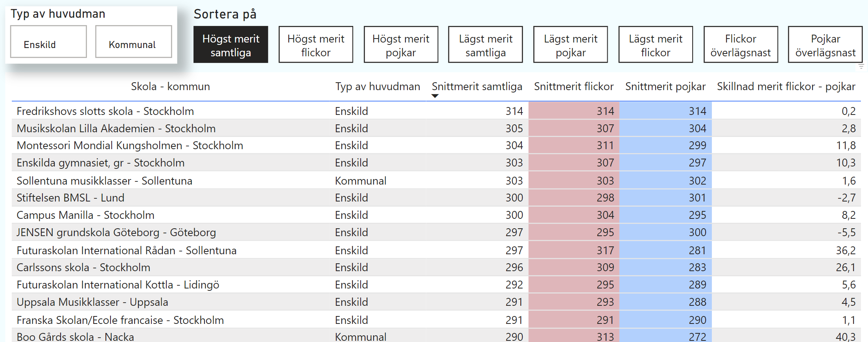Toggle the Kommunal huvudman filter
868x342 pixels.
[x=133, y=42]
